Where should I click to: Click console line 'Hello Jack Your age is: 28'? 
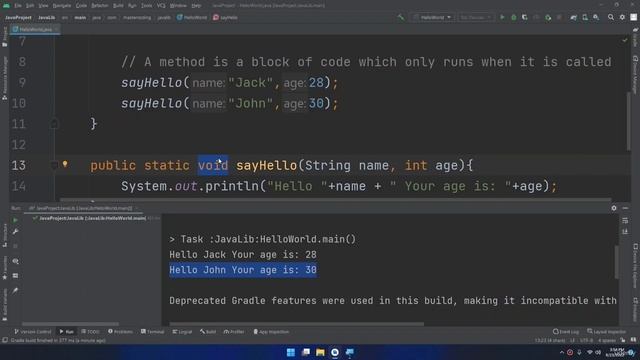[243, 255]
